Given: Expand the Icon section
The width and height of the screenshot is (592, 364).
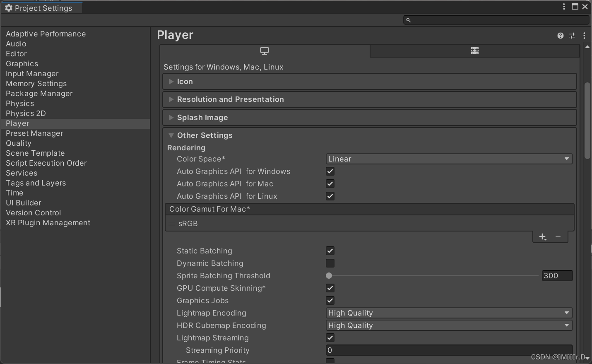Looking at the screenshot, I should 370,82.
